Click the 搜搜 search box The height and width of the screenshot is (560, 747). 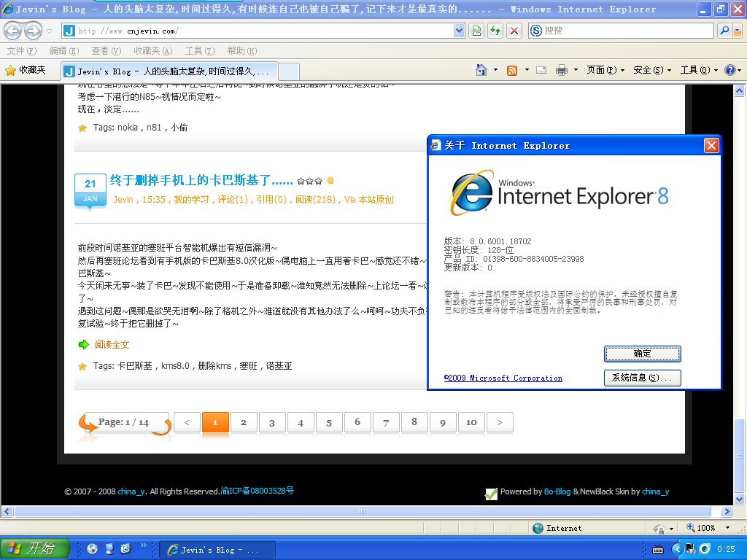621,31
